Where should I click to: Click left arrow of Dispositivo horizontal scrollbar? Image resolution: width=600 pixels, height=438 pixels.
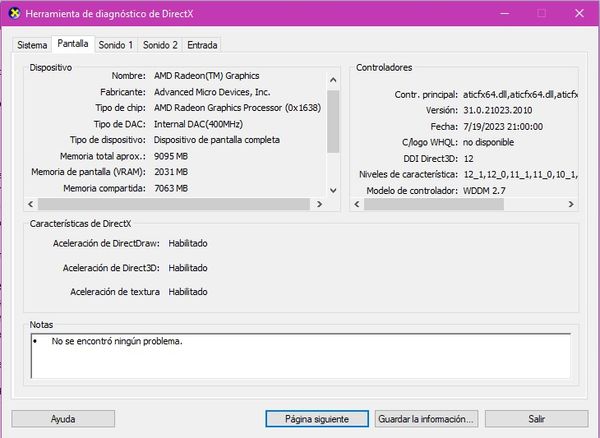31,204
